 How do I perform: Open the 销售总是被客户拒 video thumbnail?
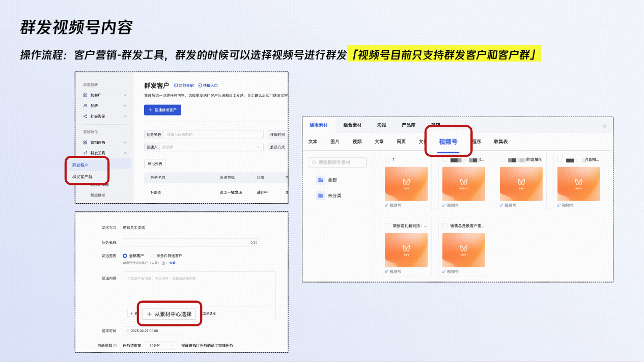click(464, 250)
